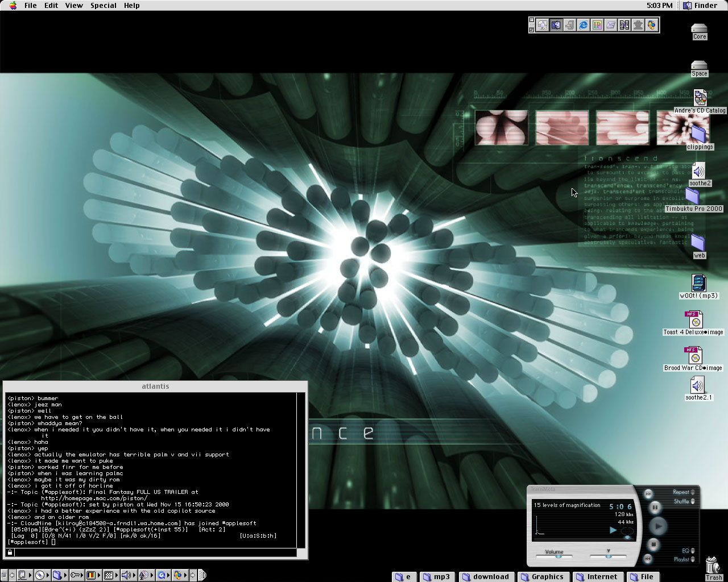Open the monitor color depth strip module
728x582 pixels.
(90, 575)
